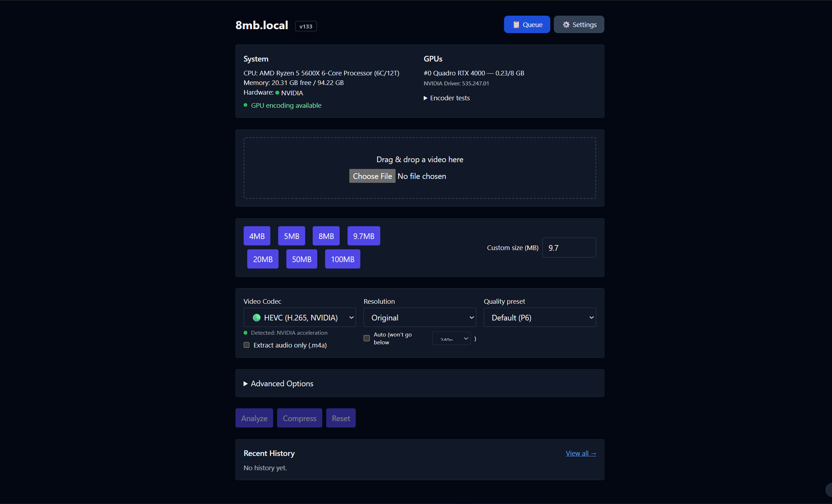This screenshot has height=504, width=832.
Task: Click the Custom size input field
Action: point(569,248)
